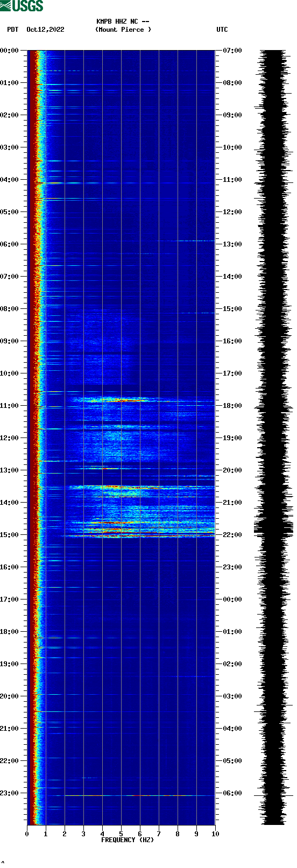
Task: Click the 20:00 PDT time label
Action: [9, 696]
